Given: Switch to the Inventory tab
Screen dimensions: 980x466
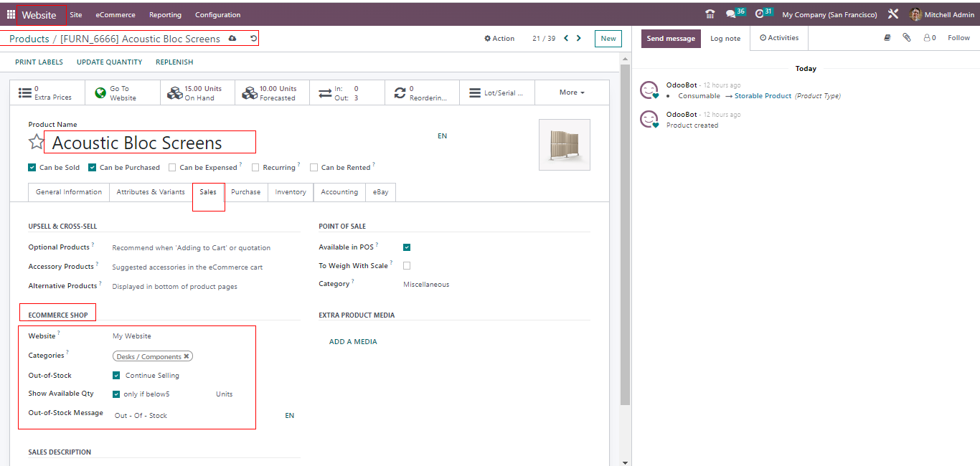Looking at the screenshot, I should click(x=291, y=192).
